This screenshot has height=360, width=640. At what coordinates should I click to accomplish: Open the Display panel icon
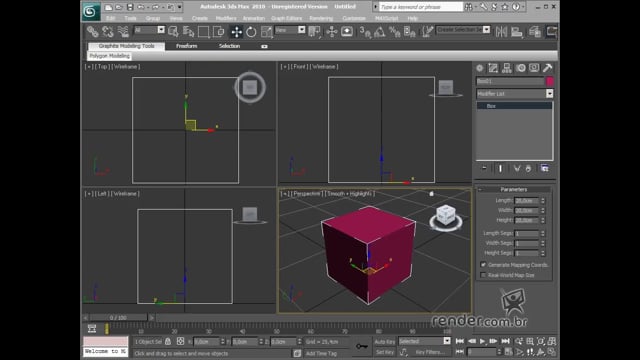534,68
